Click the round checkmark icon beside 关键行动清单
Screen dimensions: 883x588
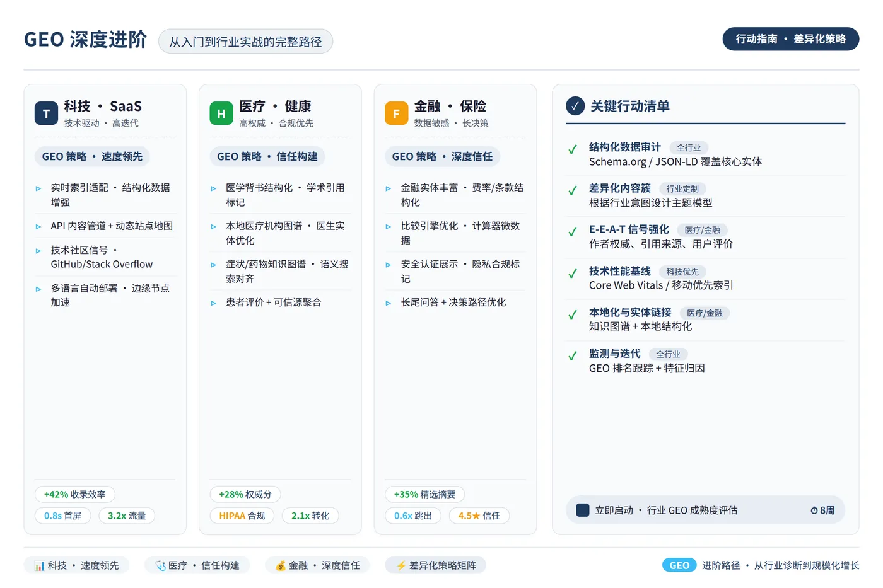(x=575, y=106)
